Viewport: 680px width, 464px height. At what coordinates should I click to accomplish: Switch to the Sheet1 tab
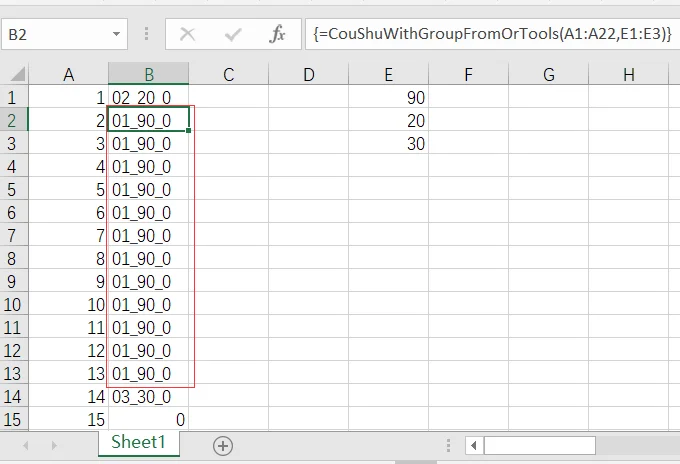pos(139,443)
